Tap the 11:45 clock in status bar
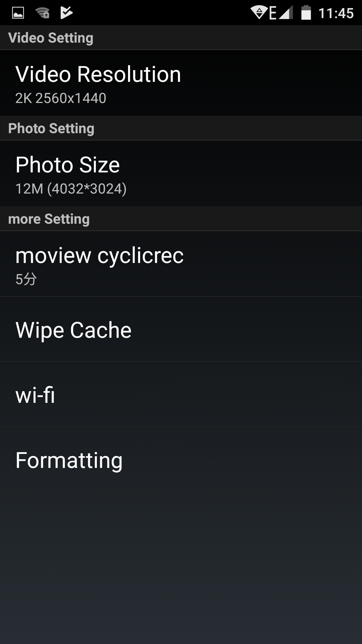 point(336,13)
